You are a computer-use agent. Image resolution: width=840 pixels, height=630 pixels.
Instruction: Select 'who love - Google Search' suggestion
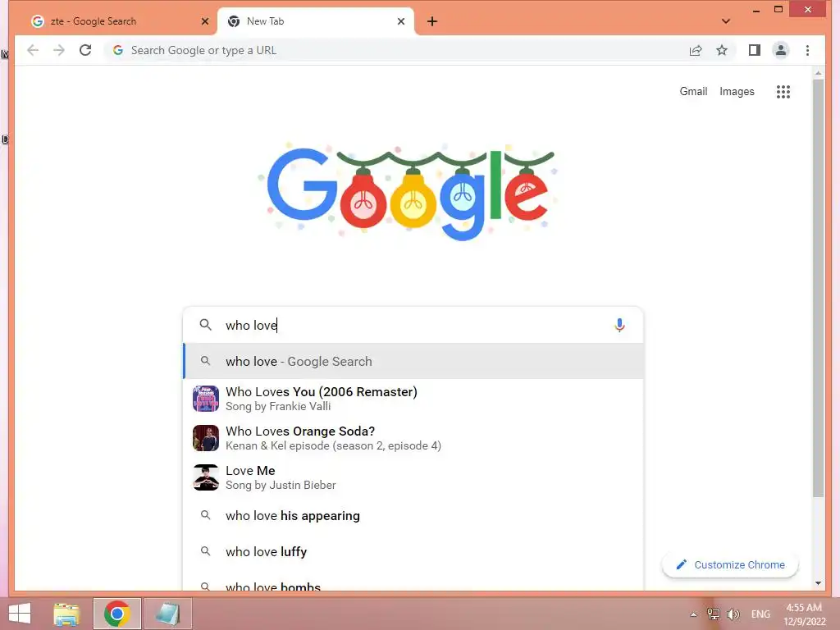[413, 362]
